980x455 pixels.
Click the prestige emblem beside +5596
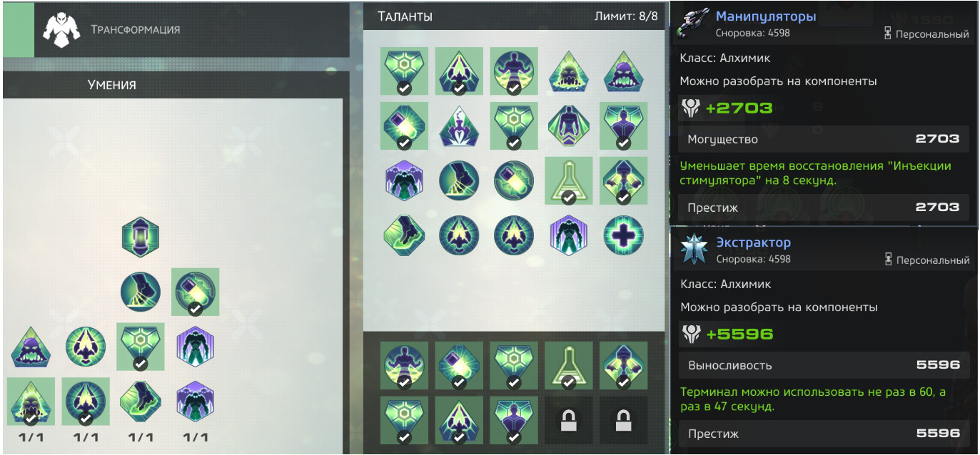coord(691,334)
